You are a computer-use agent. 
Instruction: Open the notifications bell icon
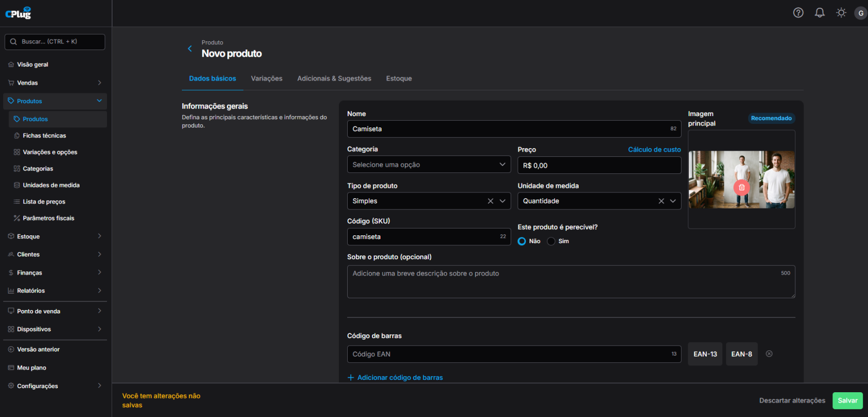click(x=819, y=13)
